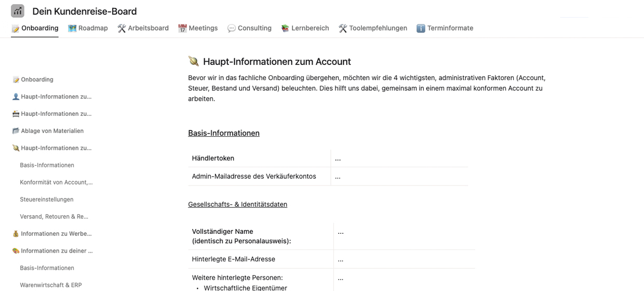Click the Basis-Informationen underlined heading
Viewport: 644px width, 291px height.
(224, 133)
